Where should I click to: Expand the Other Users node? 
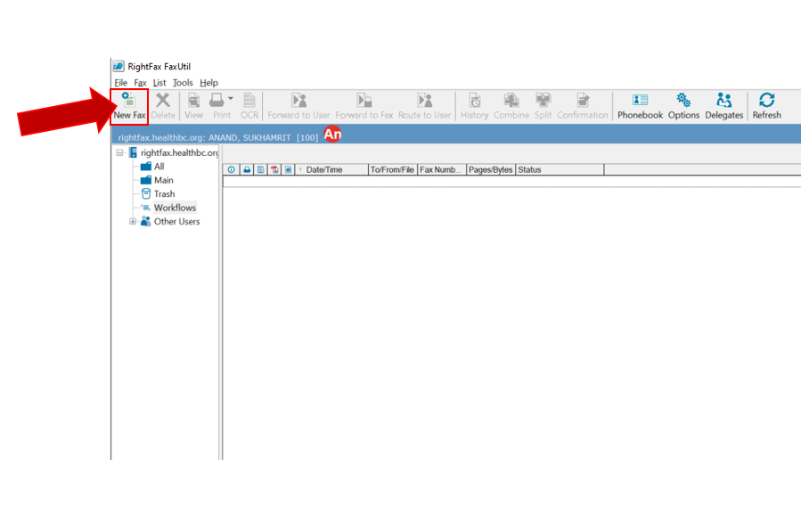coord(132,221)
